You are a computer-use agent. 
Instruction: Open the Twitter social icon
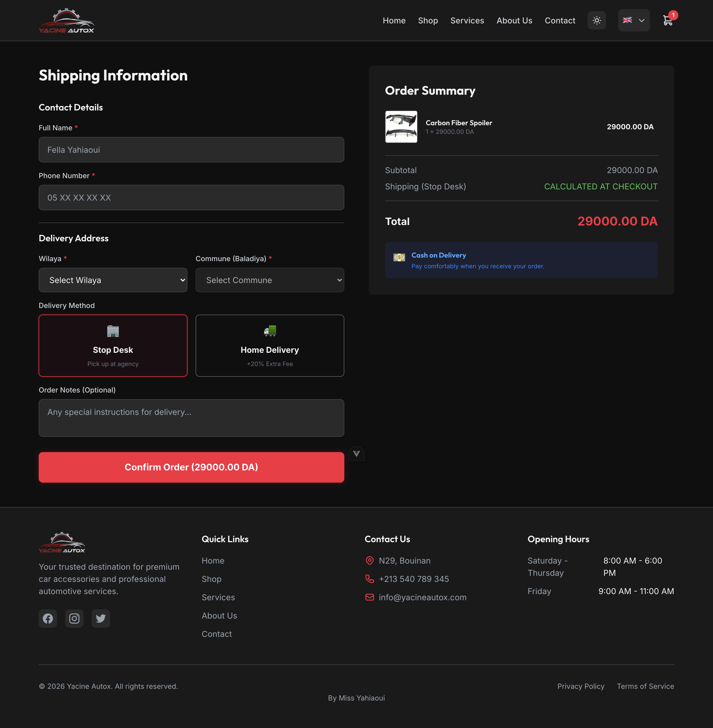point(100,618)
